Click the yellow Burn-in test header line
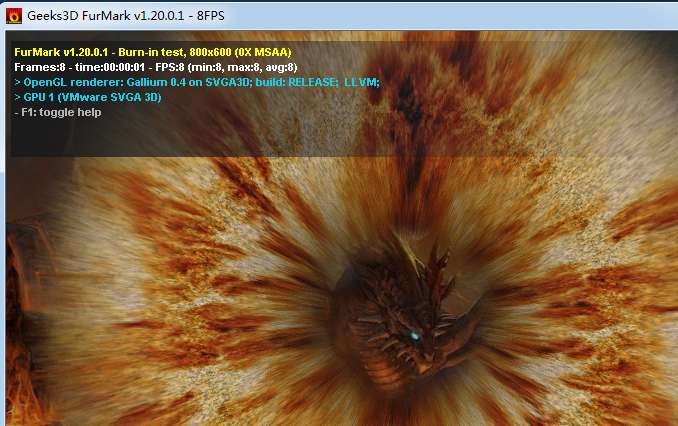Viewport: 678px width, 426px height. coord(153,52)
